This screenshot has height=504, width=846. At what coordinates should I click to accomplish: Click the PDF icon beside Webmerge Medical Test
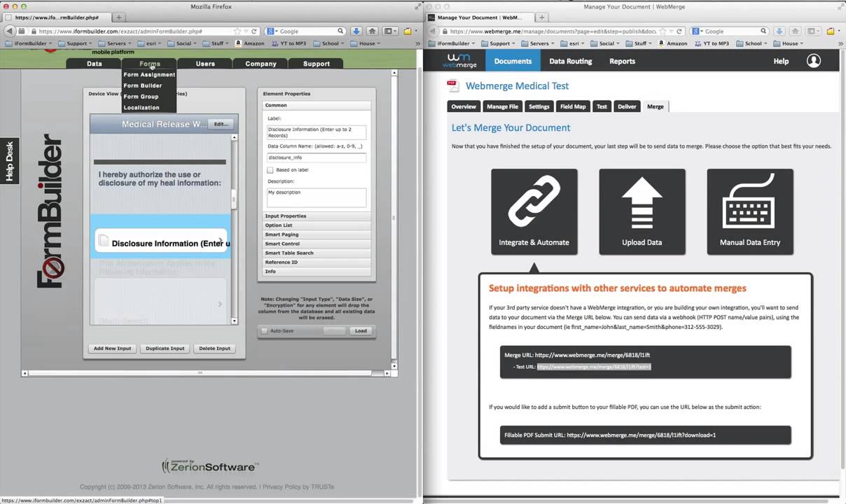(452, 86)
